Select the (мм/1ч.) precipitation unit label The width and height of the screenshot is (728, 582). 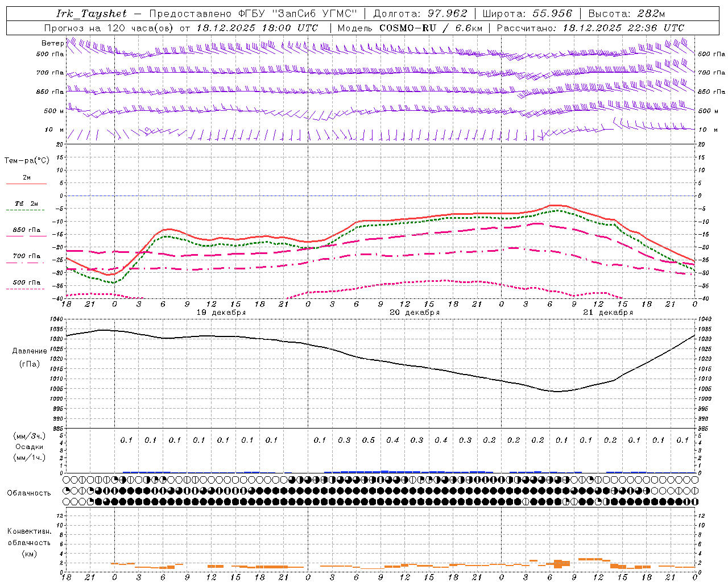coord(30,458)
